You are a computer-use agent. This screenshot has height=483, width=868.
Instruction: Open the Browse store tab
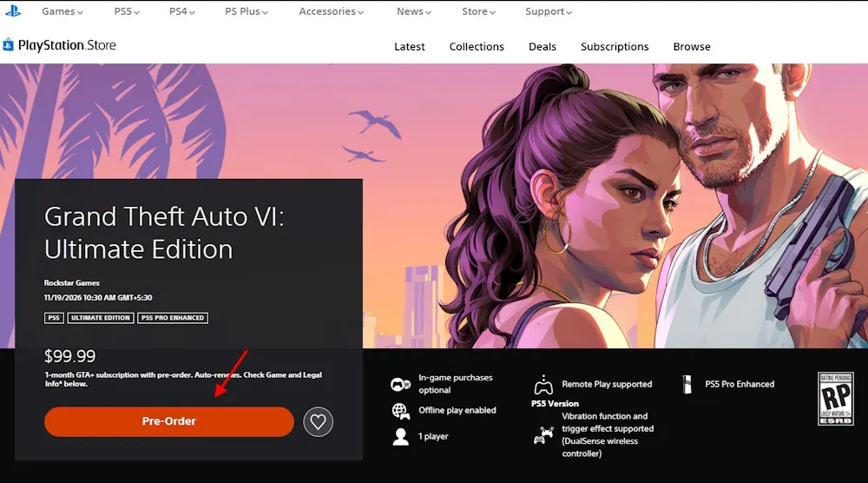click(x=692, y=47)
